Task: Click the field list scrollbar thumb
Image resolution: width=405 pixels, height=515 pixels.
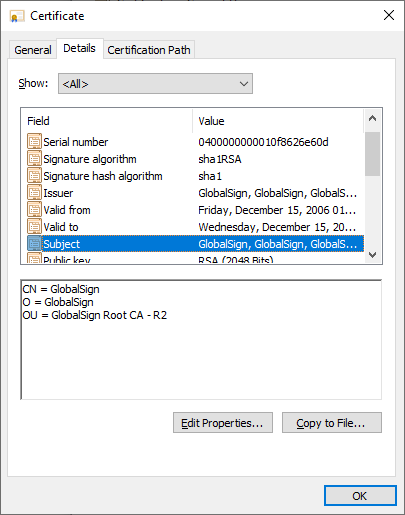Action: click(372, 154)
